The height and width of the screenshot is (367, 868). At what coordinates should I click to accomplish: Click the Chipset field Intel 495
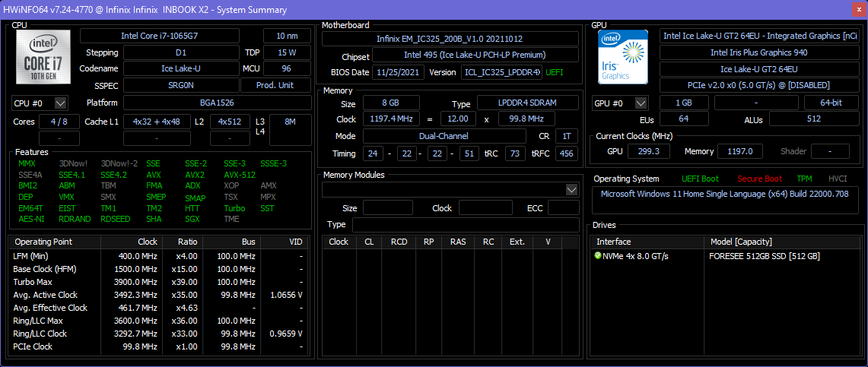point(475,55)
